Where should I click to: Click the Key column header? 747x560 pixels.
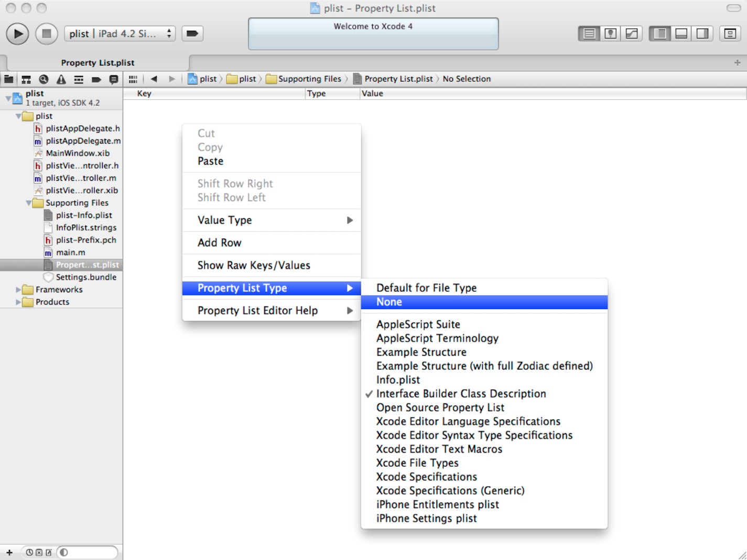click(x=214, y=94)
